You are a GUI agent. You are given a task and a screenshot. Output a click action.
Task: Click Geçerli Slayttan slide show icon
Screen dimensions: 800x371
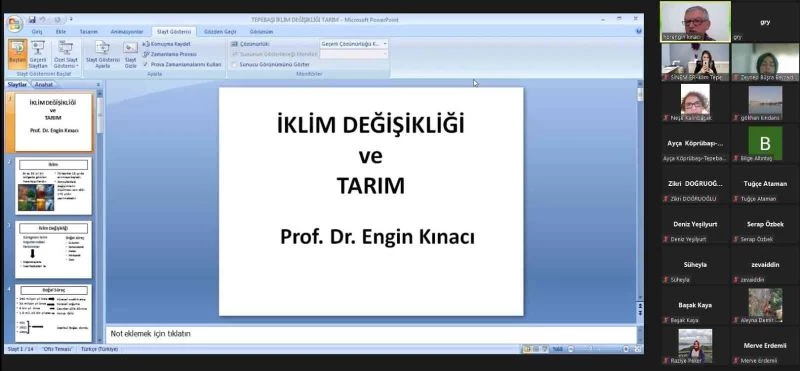point(38,54)
